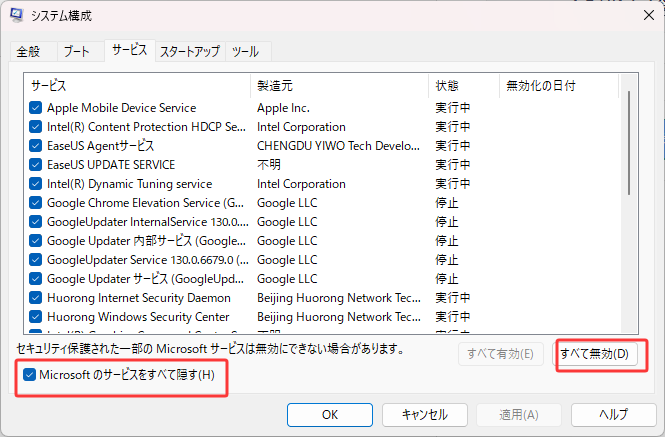665x437 pixels.
Task: Uncheck Huorong Windows Security Center checkbox
Action: (36, 317)
